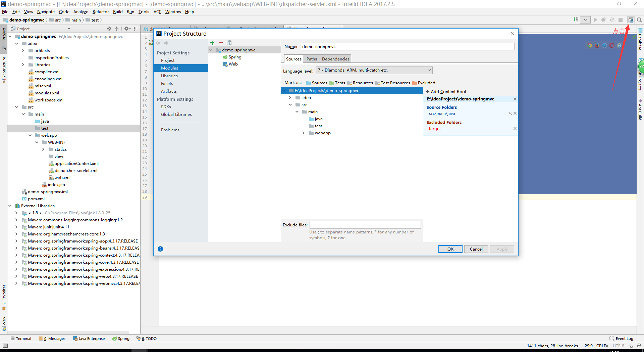The height and width of the screenshot is (352, 644).
Task: Click the back navigation arrow in dialog
Action: pos(158,43)
